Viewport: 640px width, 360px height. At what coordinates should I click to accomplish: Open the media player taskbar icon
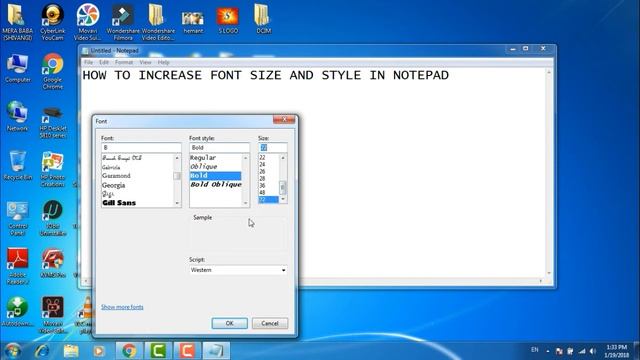(98, 351)
